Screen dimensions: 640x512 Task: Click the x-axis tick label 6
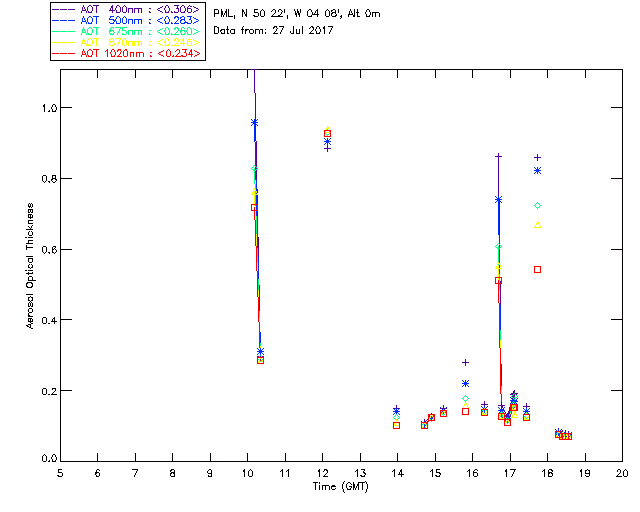pos(98,474)
